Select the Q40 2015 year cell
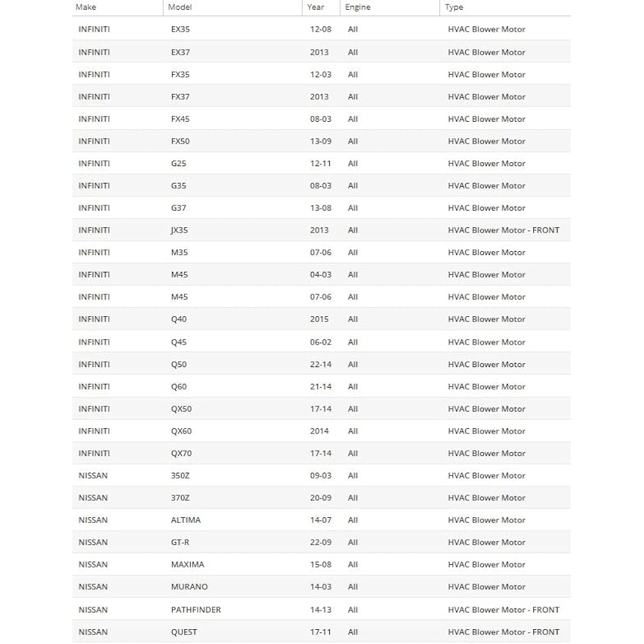 (319, 319)
